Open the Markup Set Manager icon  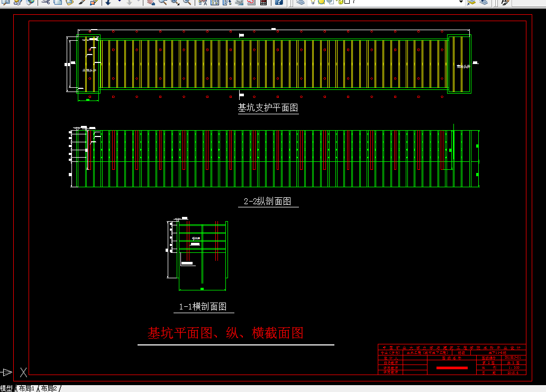point(251,2)
